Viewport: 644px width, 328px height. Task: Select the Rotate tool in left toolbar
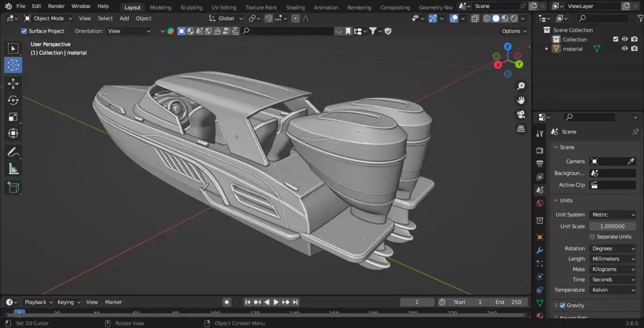[13, 100]
